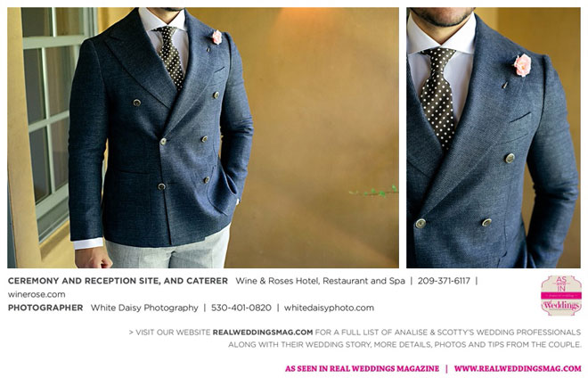The height and width of the screenshot is (378, 588).
Task: Click the pink boutonniere in the left photo
Action: pyautogui.click(x=216, y=37)
